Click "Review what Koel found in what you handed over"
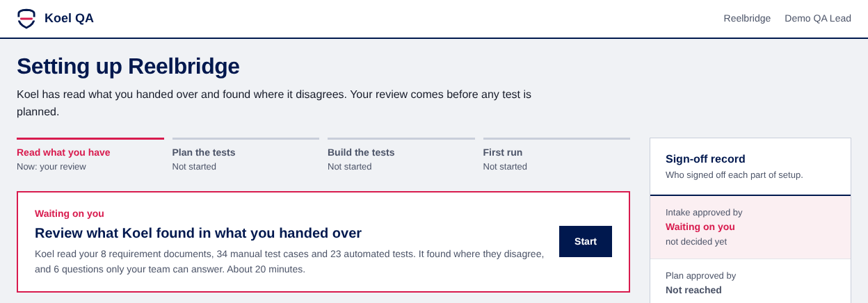Screen dimensions: 868x303 tap(198, 233)
